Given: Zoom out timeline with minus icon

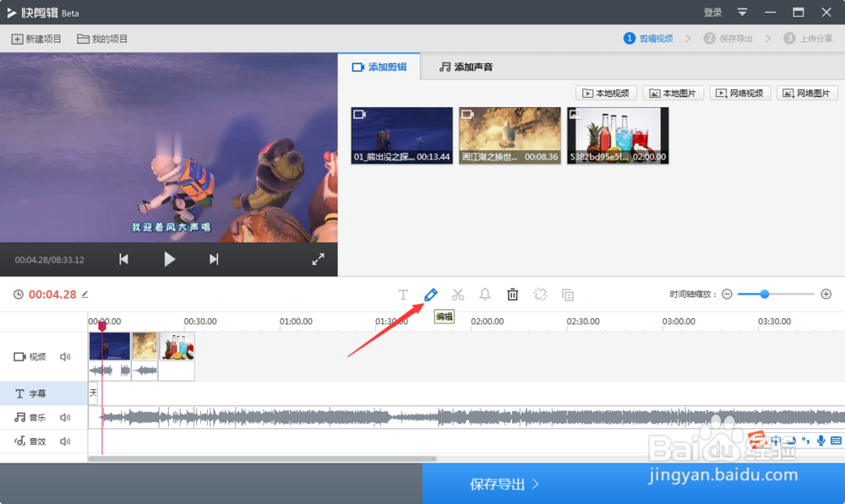Looking at the screenshot, I should 727,294.
